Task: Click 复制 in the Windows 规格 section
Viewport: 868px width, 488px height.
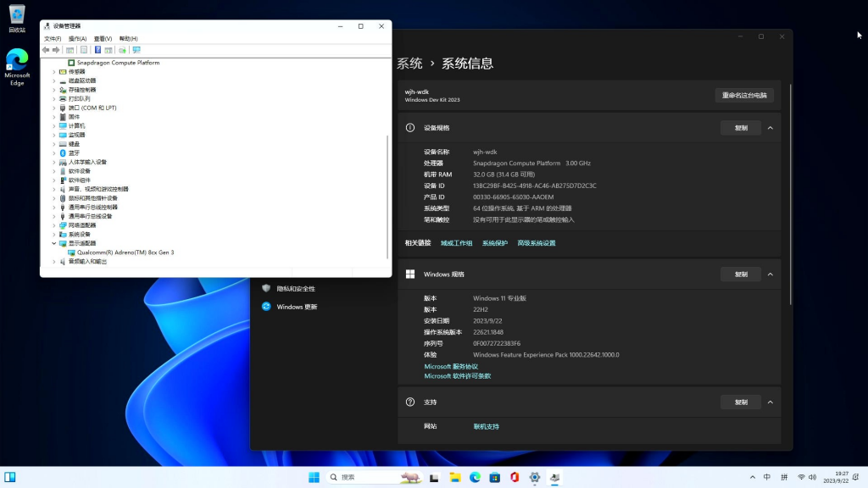Action: pos(741,274)
